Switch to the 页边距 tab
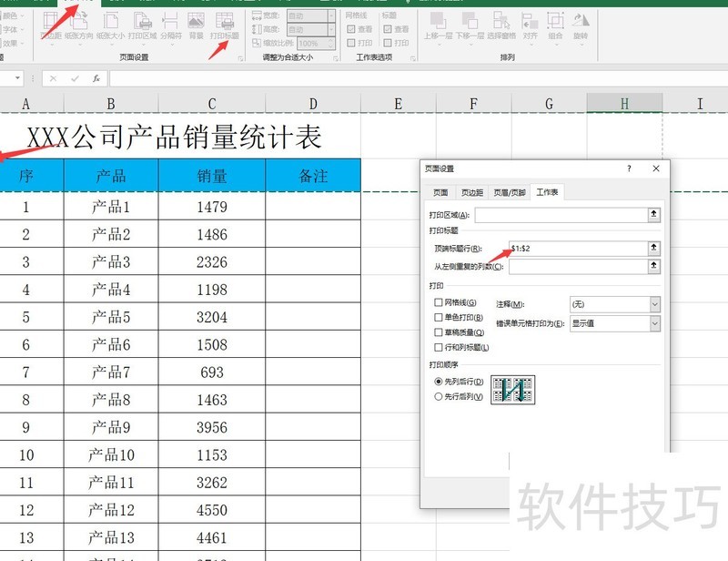This screenshot has height=561, width=728. pyautogui.click(x=470, y=192)
